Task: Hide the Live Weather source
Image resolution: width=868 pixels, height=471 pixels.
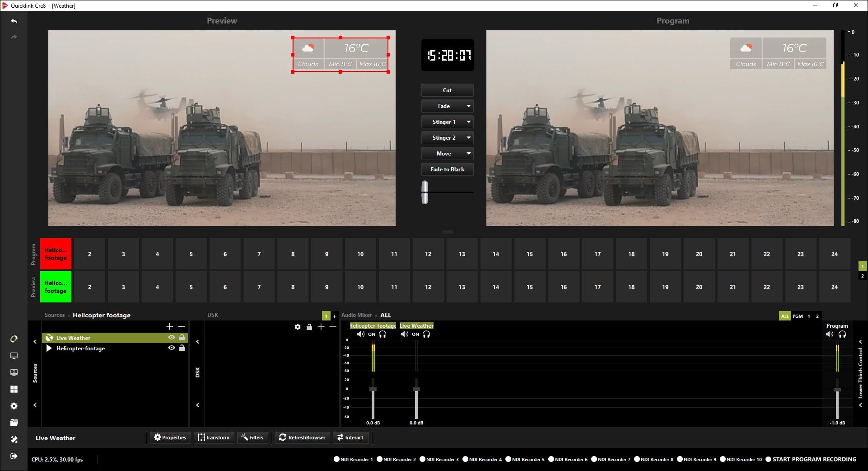Action: click(x=172, y=338)
